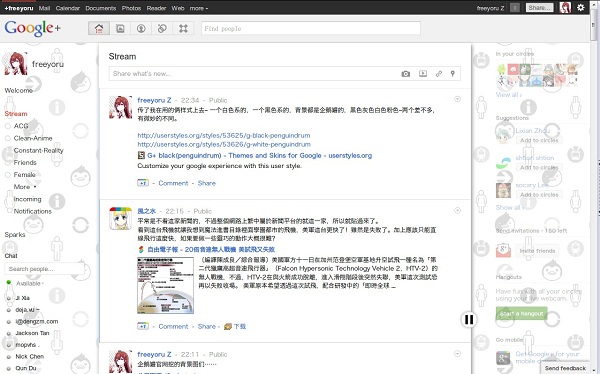600x374 pixels.
Task: Expand the 'more' menu in top bar
Action: pos(199,8)
